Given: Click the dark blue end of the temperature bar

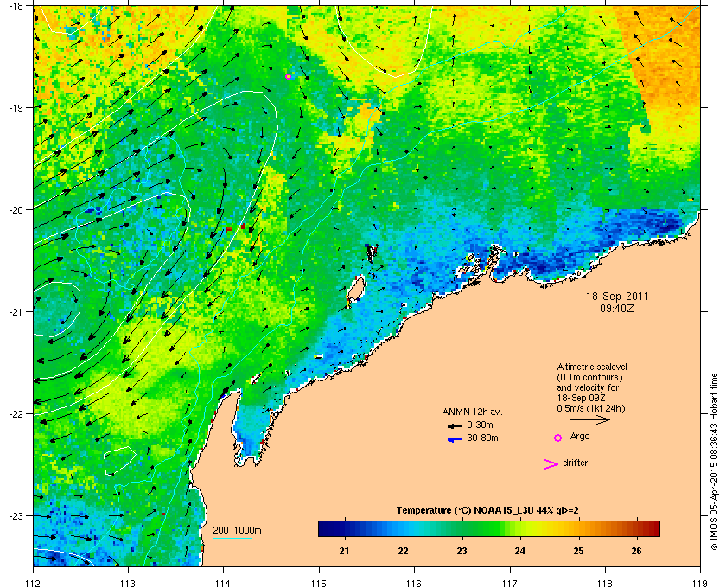Looking at the screenshot, I should pos(322,528).
